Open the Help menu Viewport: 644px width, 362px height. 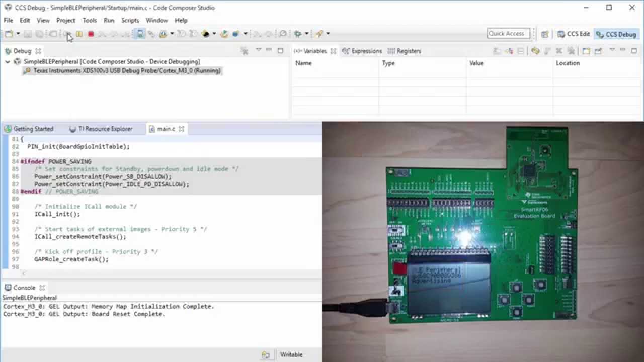pos(181,21)
